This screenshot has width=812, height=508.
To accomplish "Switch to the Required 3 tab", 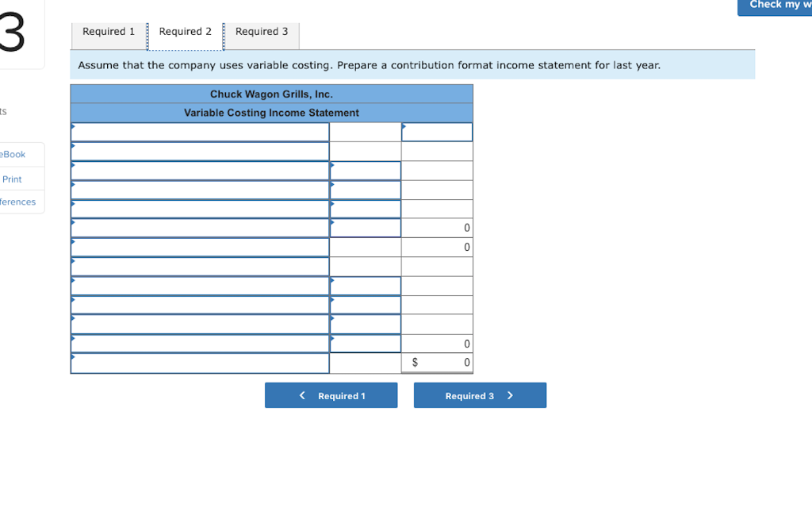I will pyautogui.click(x=262, y=32).
